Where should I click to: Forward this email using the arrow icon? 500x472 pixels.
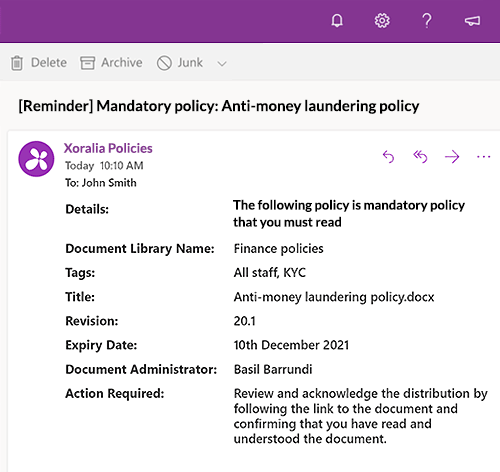coord(452,156)
